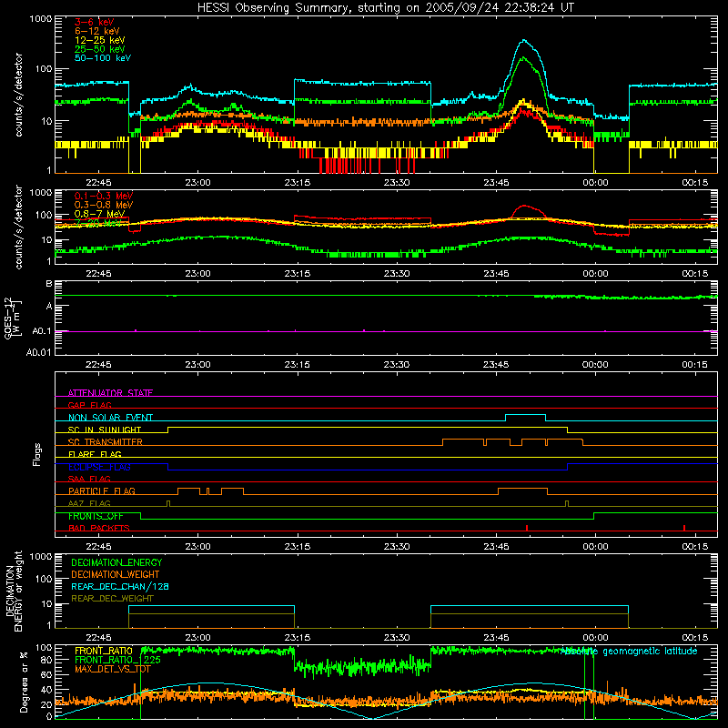
Task: Click the DECIMATION ENERGY or weight axis title
Action: pos(14,591)
